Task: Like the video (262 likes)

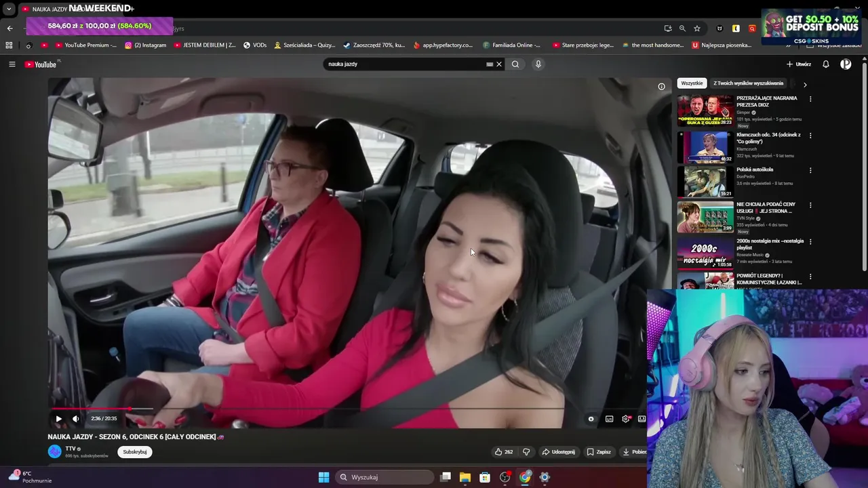Action: pyautogui.click(x=503, y=452)
